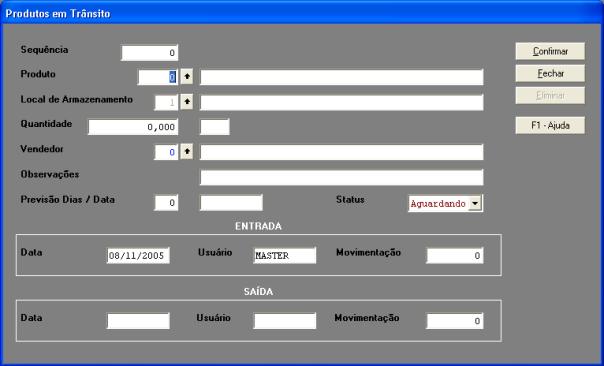Screen dimensions: 604x366
Task: Click the Saída Movimentação field
Action: point(455,321)
